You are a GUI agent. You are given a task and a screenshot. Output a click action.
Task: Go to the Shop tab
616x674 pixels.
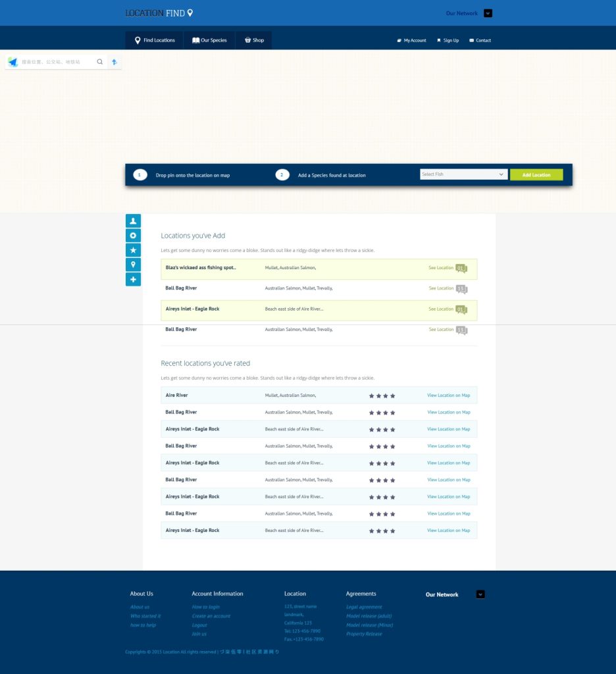point(254,40)
